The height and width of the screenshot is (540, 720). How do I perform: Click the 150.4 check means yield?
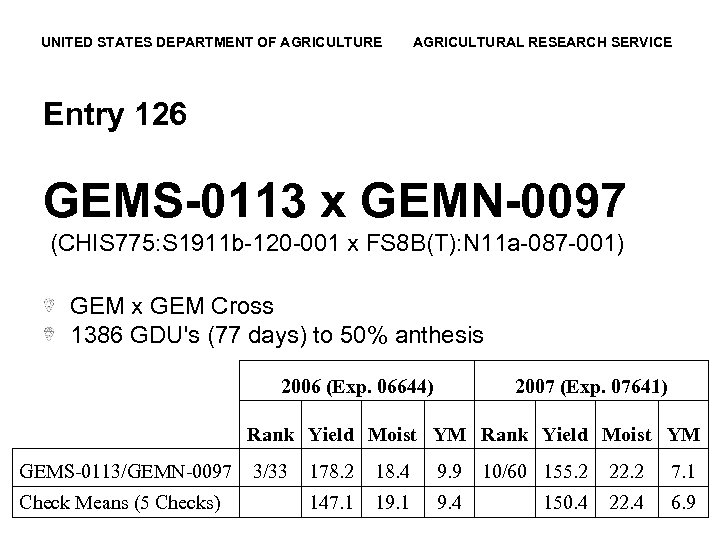(x=564, y=501)
